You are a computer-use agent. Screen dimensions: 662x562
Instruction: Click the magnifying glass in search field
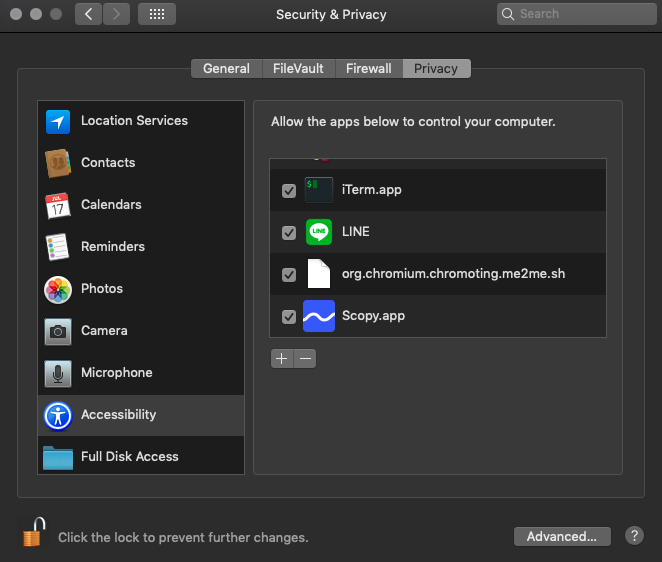(x=508, y=14)
